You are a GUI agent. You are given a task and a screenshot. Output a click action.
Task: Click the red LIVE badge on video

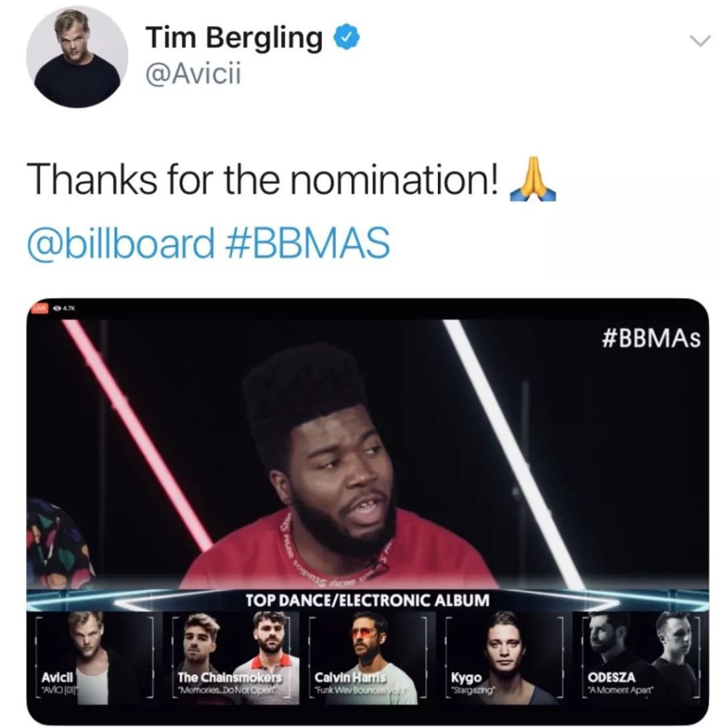coord(40,308)
